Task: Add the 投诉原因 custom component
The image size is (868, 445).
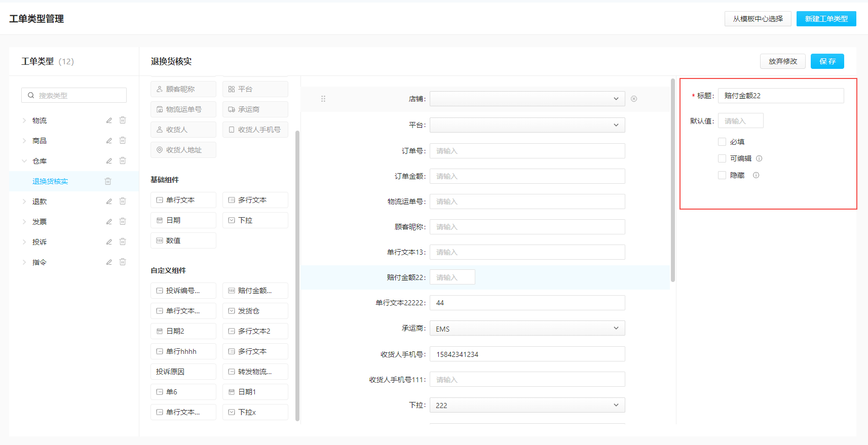Action: tap(183, 372)
